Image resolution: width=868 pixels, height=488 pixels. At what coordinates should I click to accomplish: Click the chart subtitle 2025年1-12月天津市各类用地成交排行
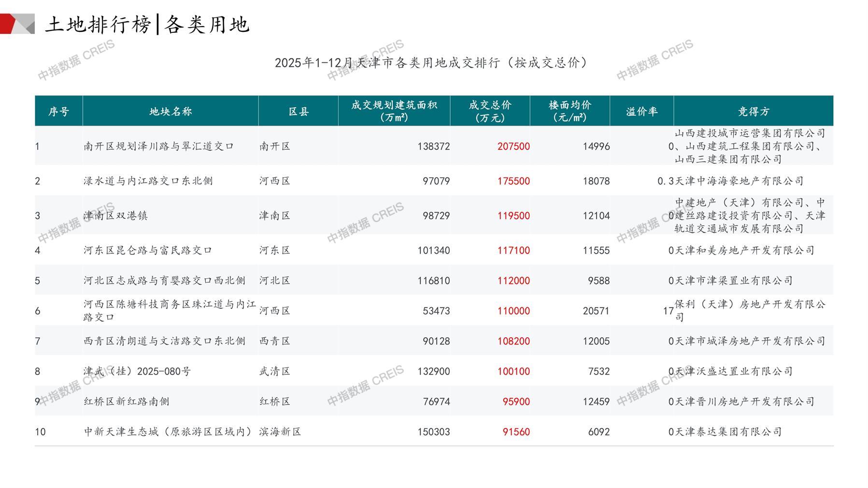pos(431,63)
